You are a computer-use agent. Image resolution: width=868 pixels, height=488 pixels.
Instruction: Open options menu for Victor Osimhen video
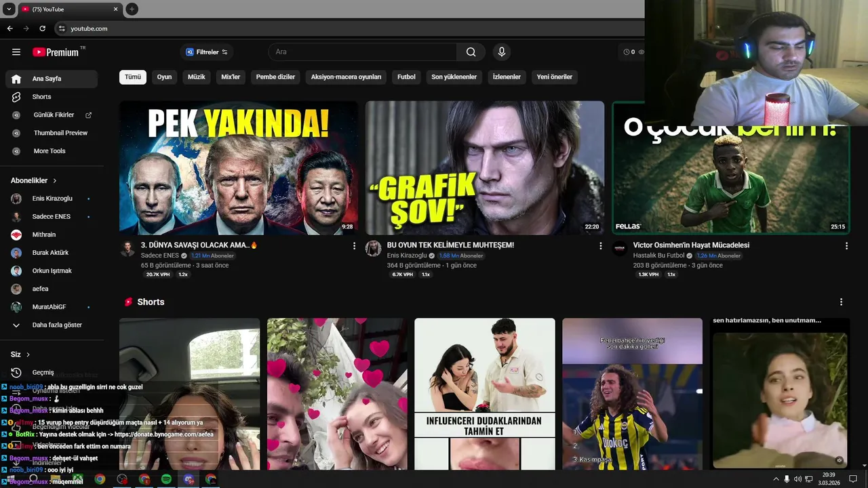click(x=846, y=246)
